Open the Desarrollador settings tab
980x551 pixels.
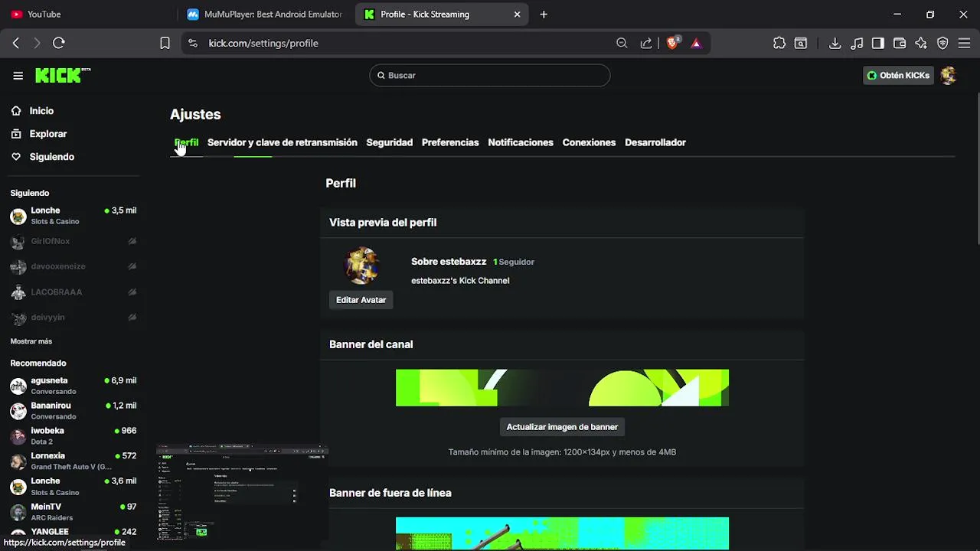coord(655,143)
